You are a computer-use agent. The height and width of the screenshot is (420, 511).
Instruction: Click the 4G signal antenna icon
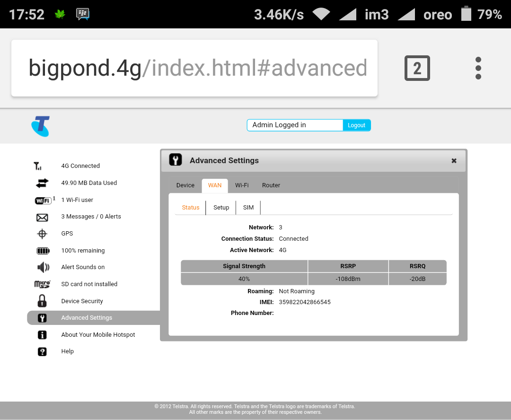38,166
